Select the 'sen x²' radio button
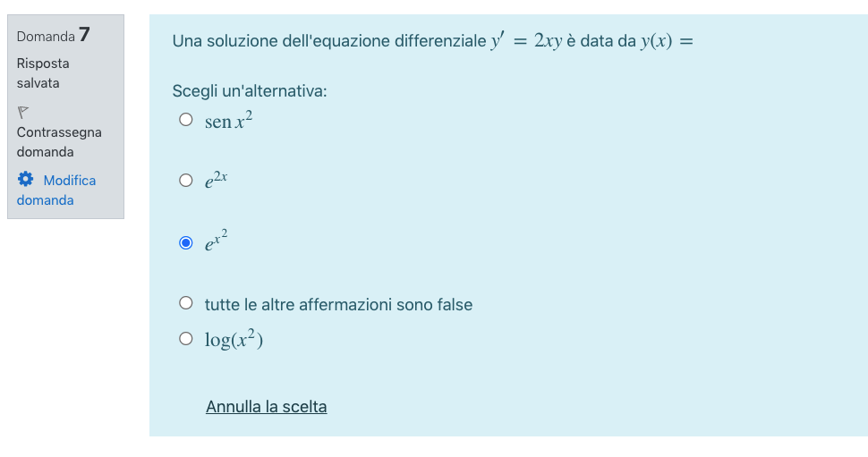 [x=186, y=120]
